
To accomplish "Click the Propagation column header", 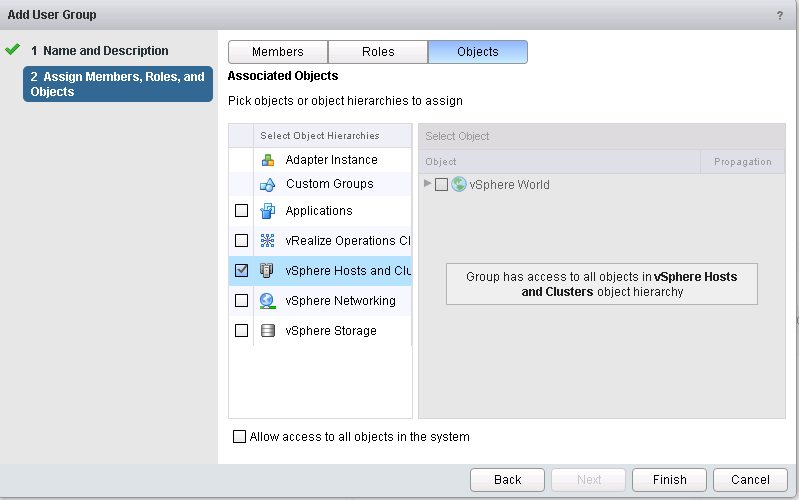I will [743, 162].
